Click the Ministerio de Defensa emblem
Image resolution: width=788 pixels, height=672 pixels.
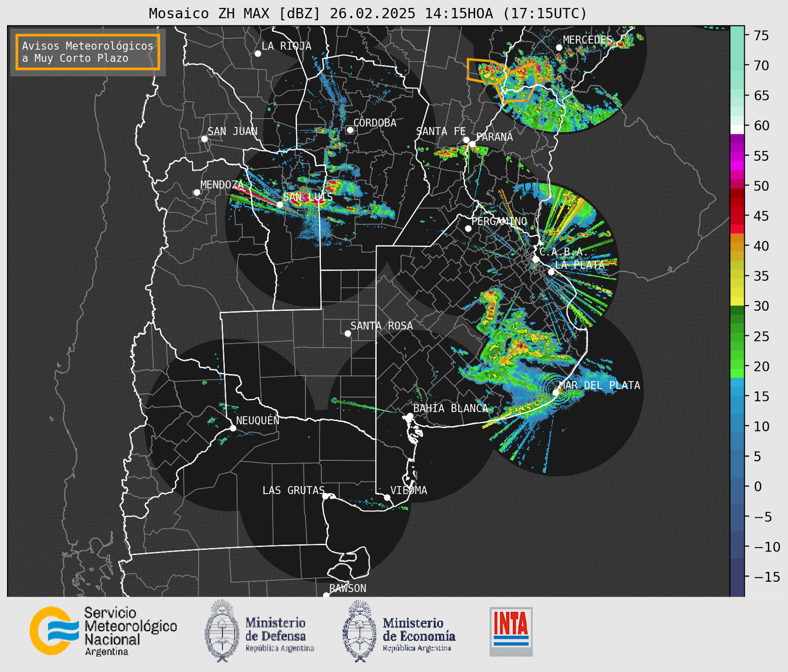click(x=222, y=631)
